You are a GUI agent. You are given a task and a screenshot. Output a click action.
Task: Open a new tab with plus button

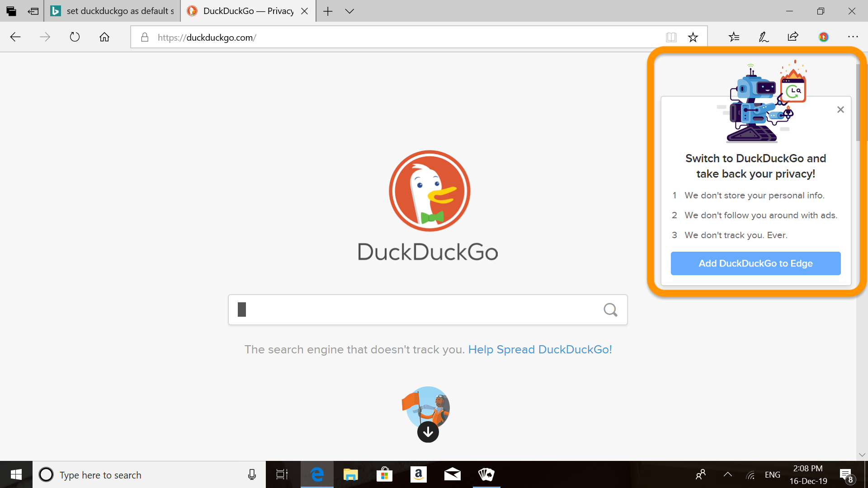(x=328, y=11)
